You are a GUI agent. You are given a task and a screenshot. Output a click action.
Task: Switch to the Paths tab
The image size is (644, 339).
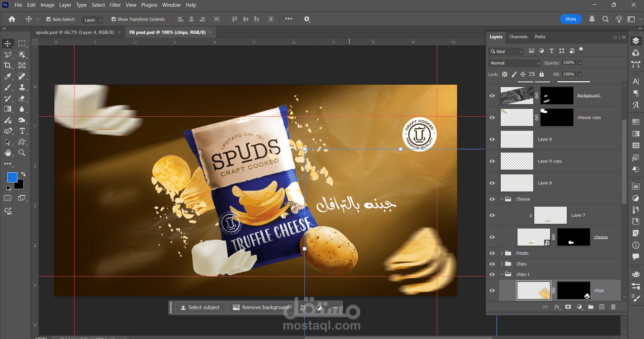540,37
